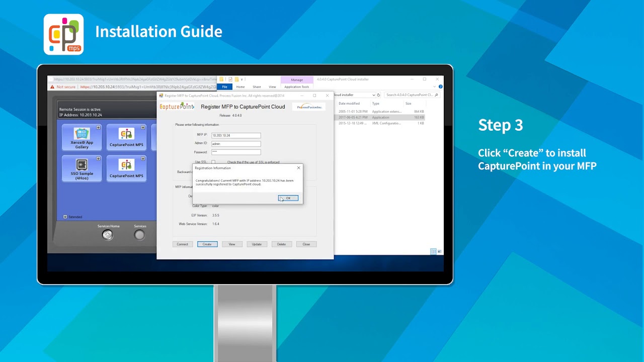Click the Create button
Screen dimensions: 644x362
(x=207, y=244)
